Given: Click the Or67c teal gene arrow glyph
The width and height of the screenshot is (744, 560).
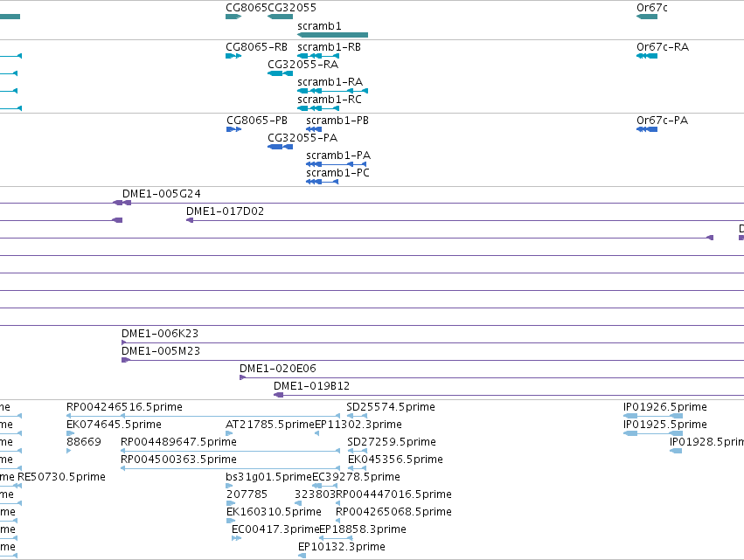Looking at the screenshot, I should click(647, 17).
